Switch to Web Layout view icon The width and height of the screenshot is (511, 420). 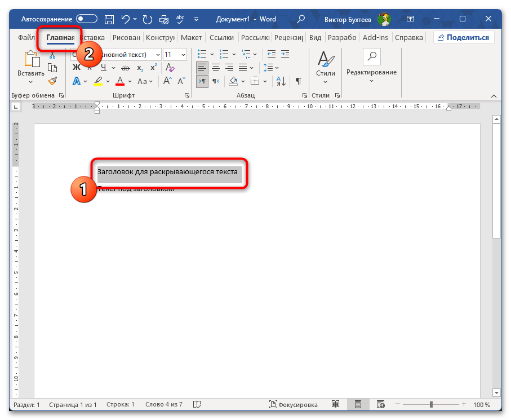pyautogui.click(x=380, y=405)
